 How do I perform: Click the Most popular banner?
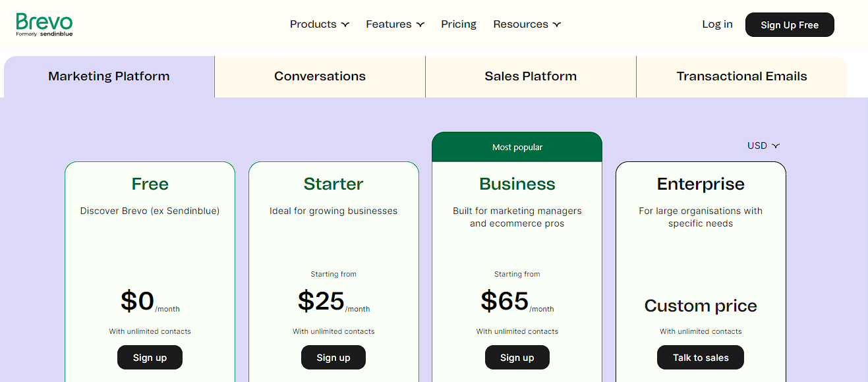[517, 147]
